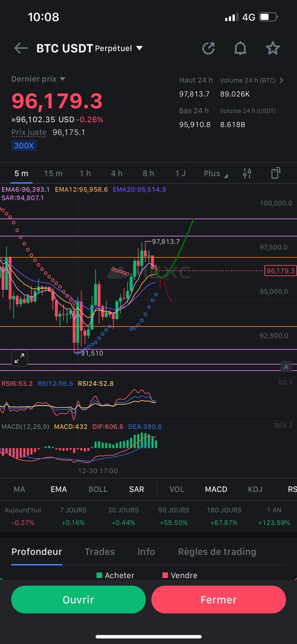The image size is (297, 644).
Task: Go back with the left arrow
Action: click(x=21, y=48)
